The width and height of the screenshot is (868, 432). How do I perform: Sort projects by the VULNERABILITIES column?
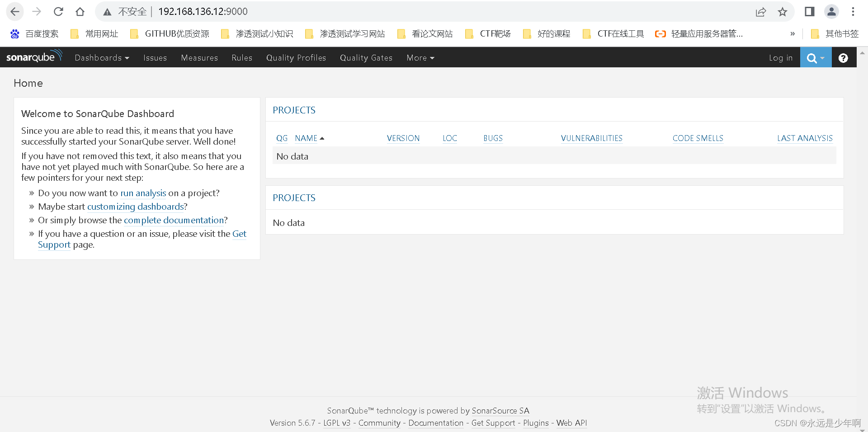click(x=592, y=138)
